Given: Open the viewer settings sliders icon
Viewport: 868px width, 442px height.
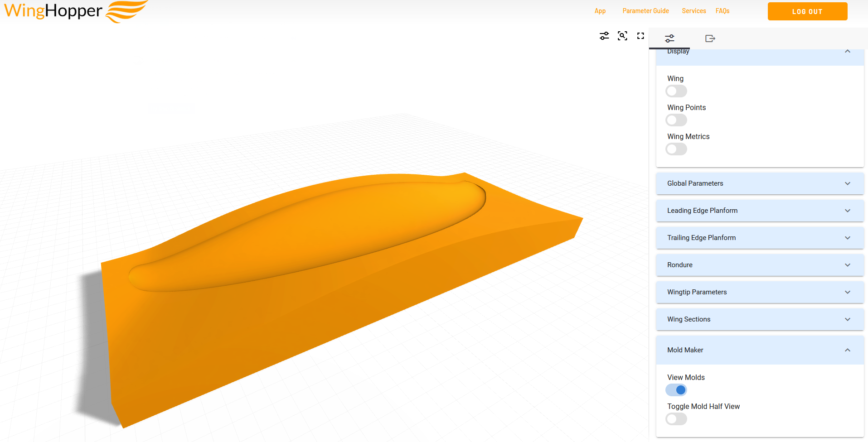Looking at the screenshot, I should [604, 36].
